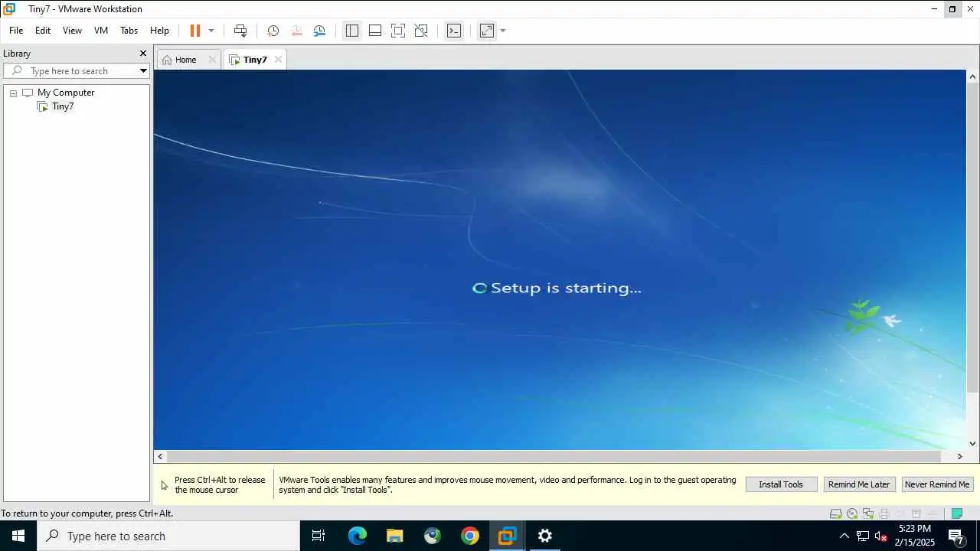Viewport: 980px width, 551px height.
Task: Show hidden system tray icons chevron
Action: (x=844, y=536)
